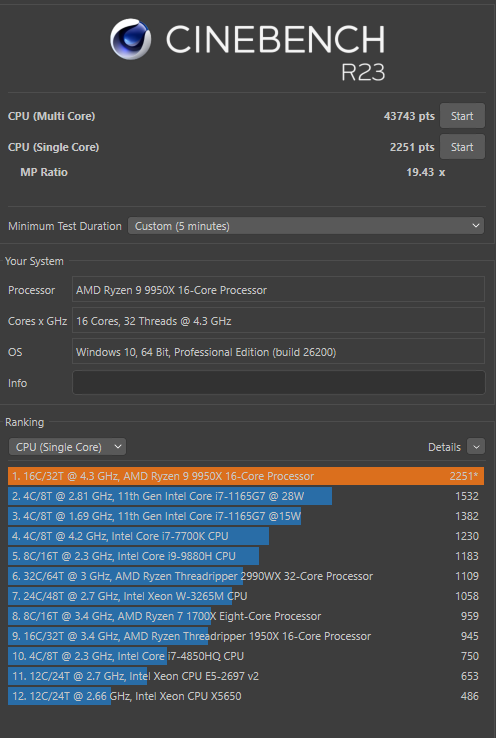The height and width of the screenshot is (738, 496).
Task: Select the Xeon X5650 ranking entry
Action: click(x=246, y=696)
